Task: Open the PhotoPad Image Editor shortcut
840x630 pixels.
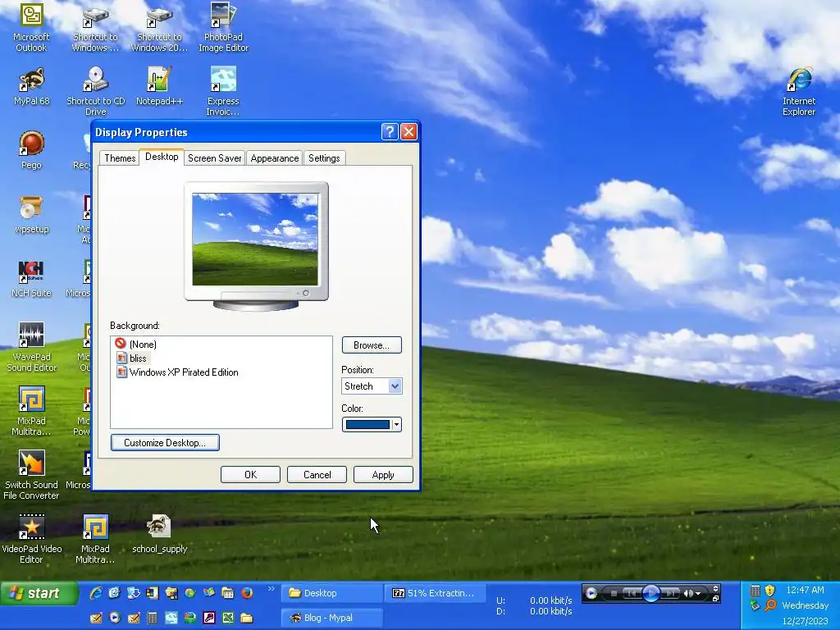Action: [223, 28]
